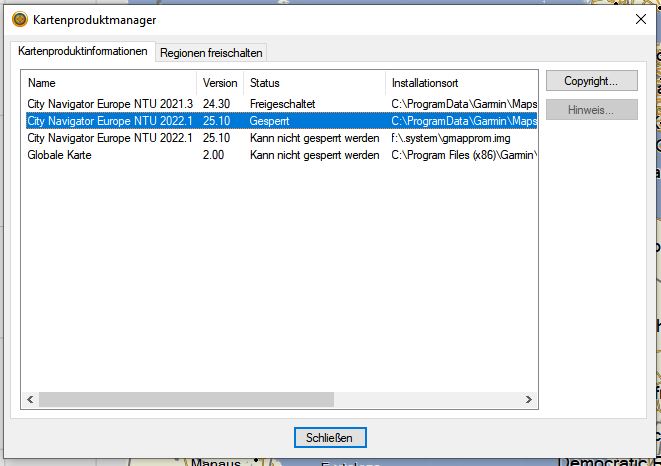Click the Schließen button
Screen dimensions: 661x466
pos(330,437)
